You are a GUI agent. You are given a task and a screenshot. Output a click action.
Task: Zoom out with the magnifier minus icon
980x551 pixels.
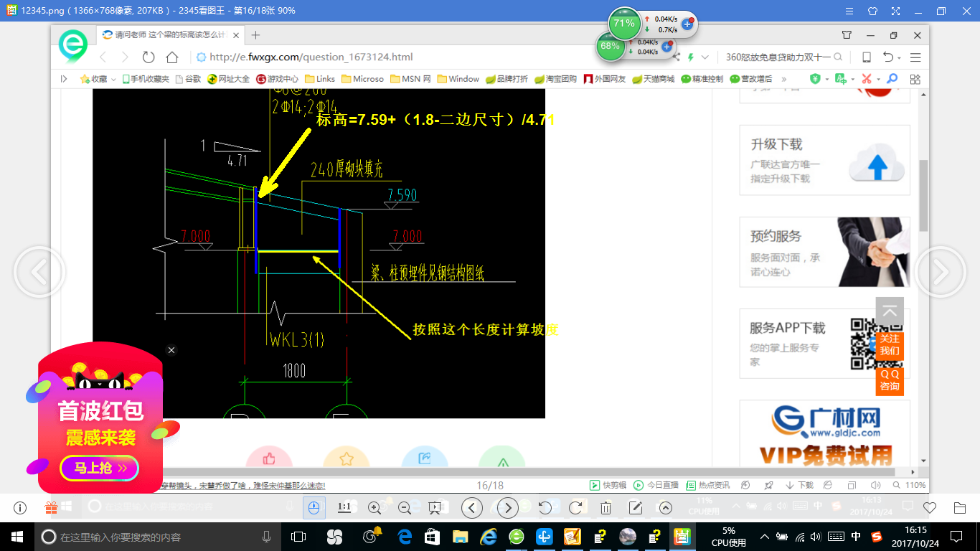tap(404, 508)
